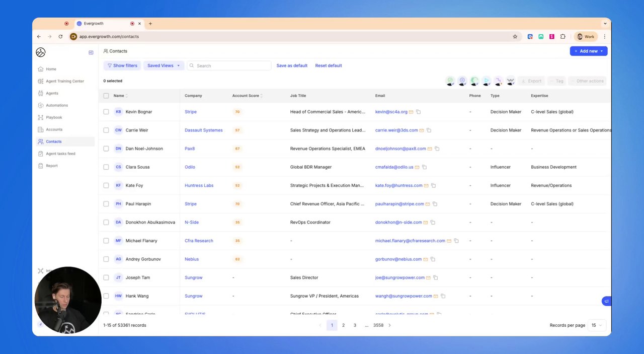Open the Evergrowth logo home icon
The width and height of the screenshot is (644, 354).
pyautogui.click(x=41, y=52)
